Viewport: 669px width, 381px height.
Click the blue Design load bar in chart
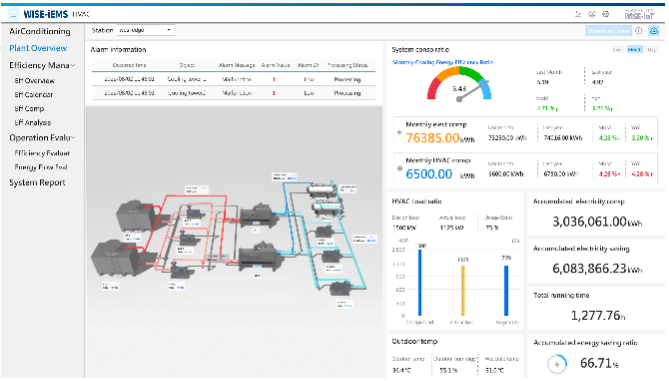coord(420,282)
